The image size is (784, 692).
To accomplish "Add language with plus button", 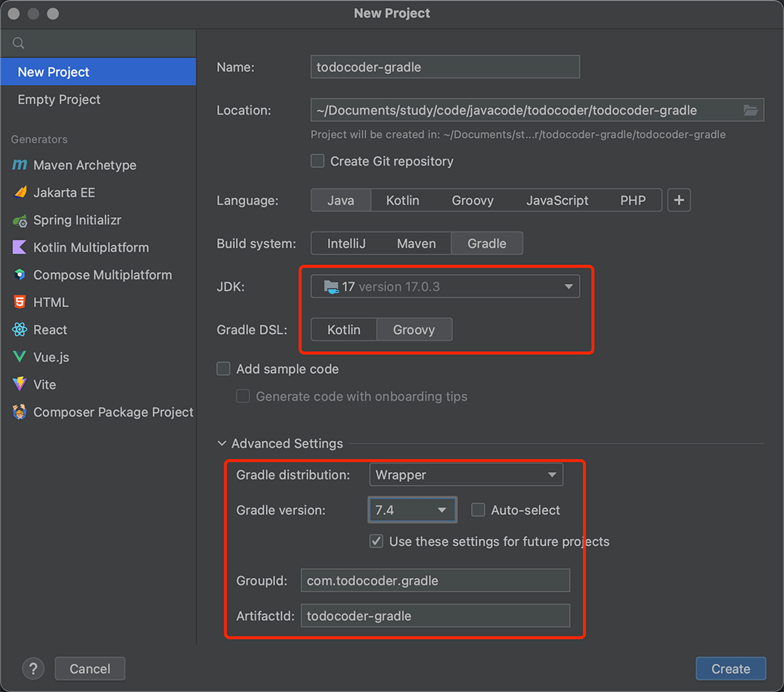I will pos(679,200).
